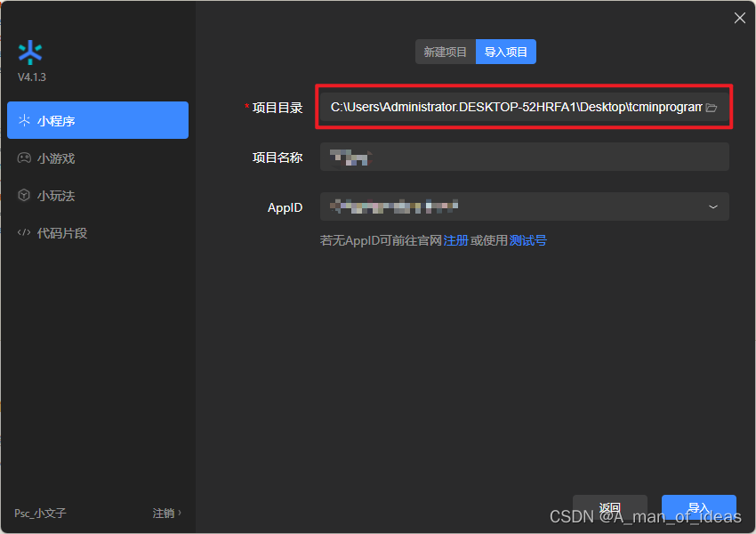
Task: Select the 小程序 sidebar item
Action: [98, 120]
